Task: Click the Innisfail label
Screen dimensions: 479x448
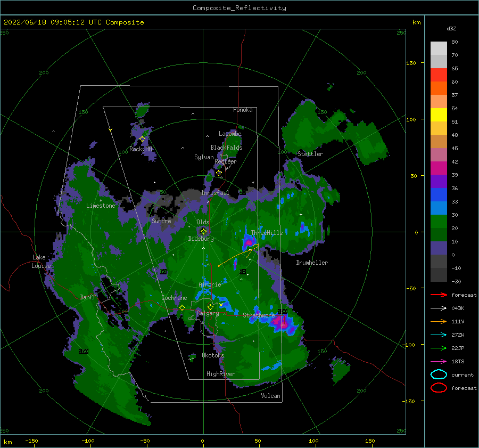Action: 215,193
